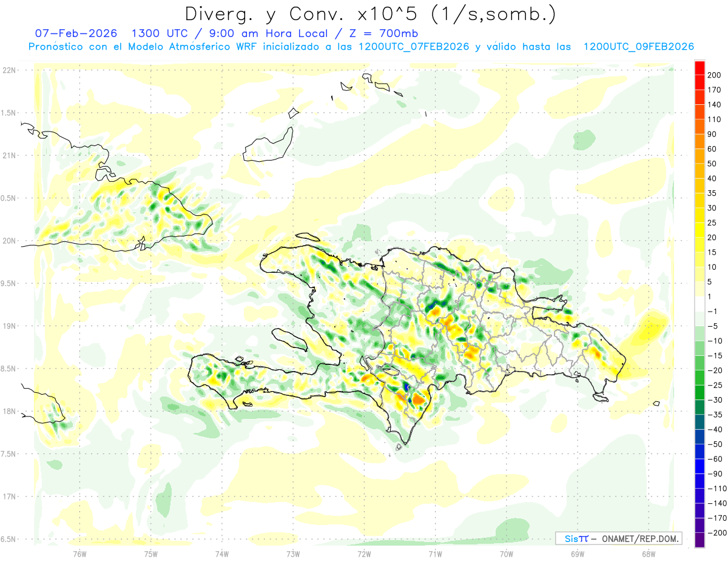Select the "69W" longitude label
Image resolution: width=728 pixels, height=562 pixels.
[577, 553]
